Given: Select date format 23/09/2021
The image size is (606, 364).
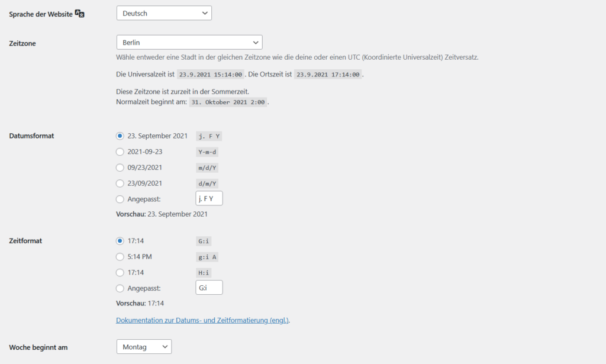Looking at the screenshot, I should coord(120,183).
